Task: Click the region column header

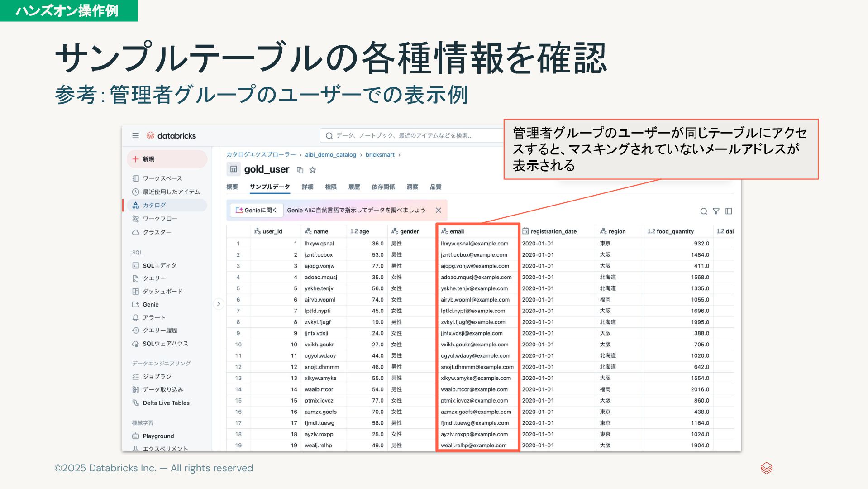Action: tap(620, 231)
